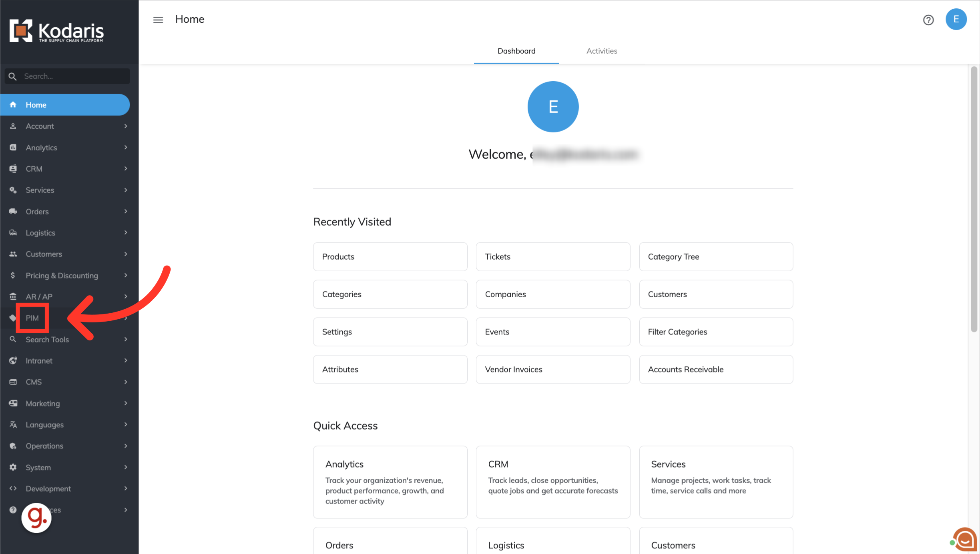Open the Vendor Invoices card
Viewport: 980px width, 554px height.
(x=553, y=369)
